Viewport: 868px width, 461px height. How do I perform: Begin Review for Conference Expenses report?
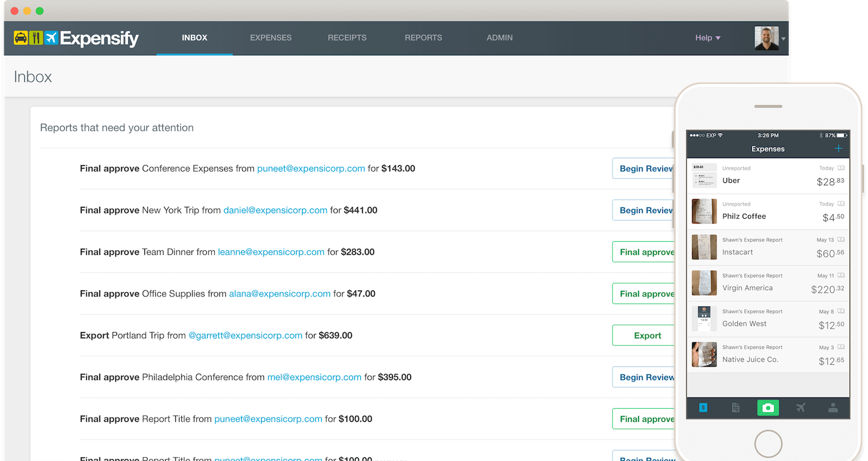644,169
